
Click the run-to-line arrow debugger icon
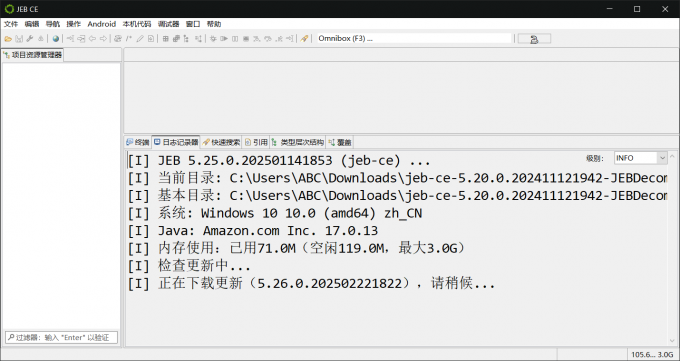pyautogui.click(x=290, y=39)
